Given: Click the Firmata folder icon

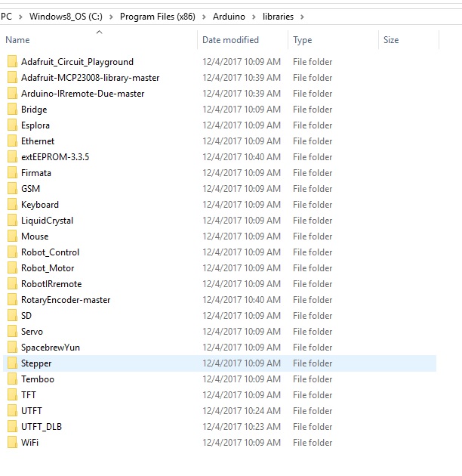Looking at the screenshot, I should click(12, 173).
